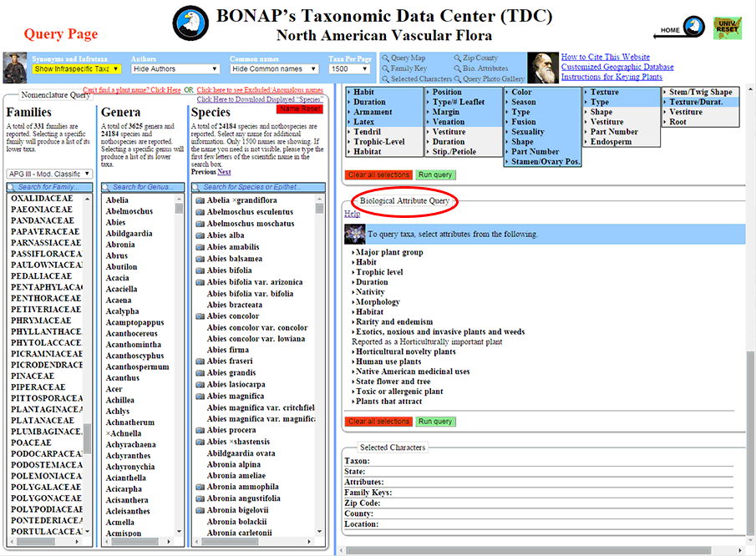756x556 pixels.
Task: Open the Biological Attribute Help link
Action: pyautogui.click(x=353, y=214)
